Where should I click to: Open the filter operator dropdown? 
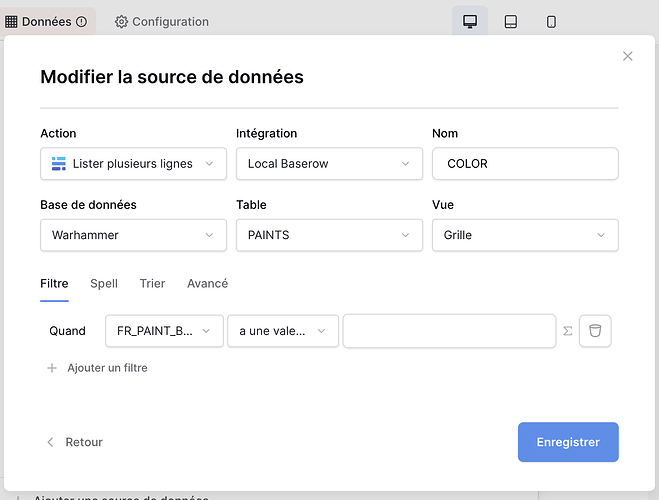[283, 331]
